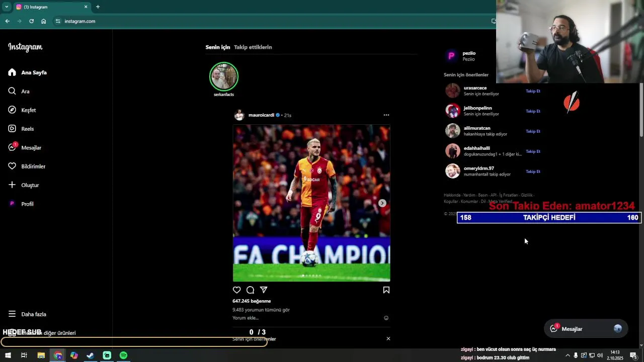Expand the Daha fazla menu
The image size is (644, 362).
(x=27, y=314)
